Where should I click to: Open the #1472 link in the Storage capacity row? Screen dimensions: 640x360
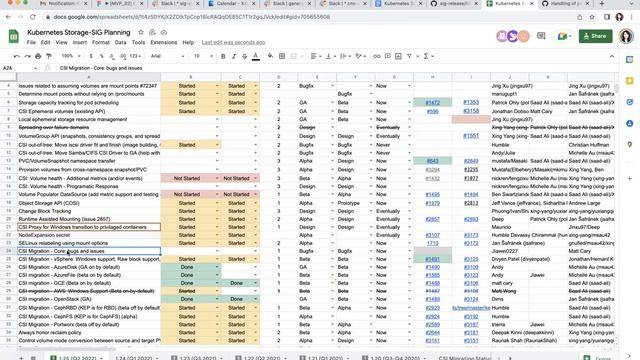coord(432,102)
